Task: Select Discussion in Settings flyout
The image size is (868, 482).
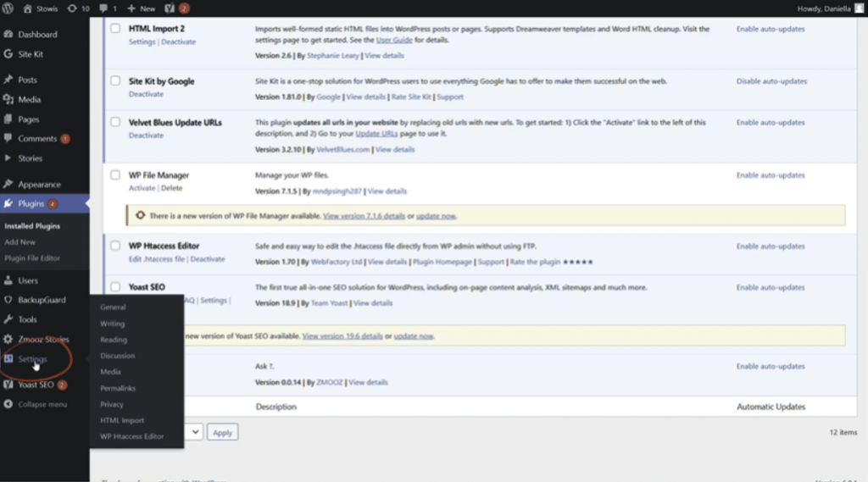Action: (117, 356)
